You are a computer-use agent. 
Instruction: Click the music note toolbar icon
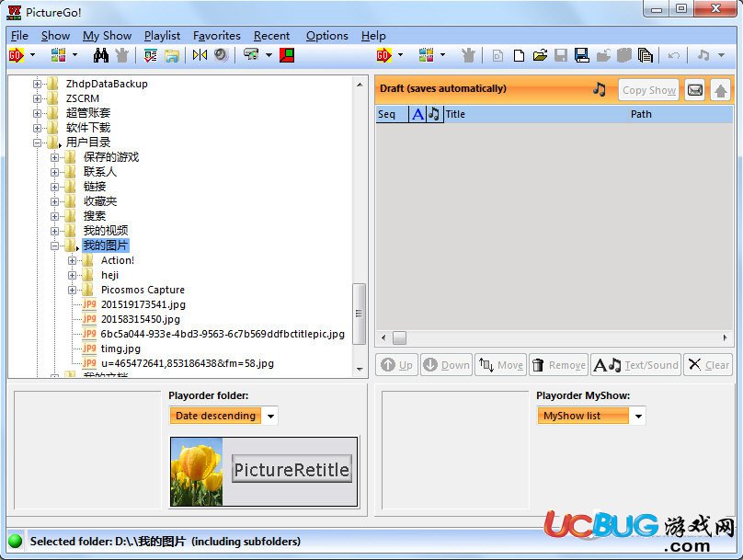(703, 55)
